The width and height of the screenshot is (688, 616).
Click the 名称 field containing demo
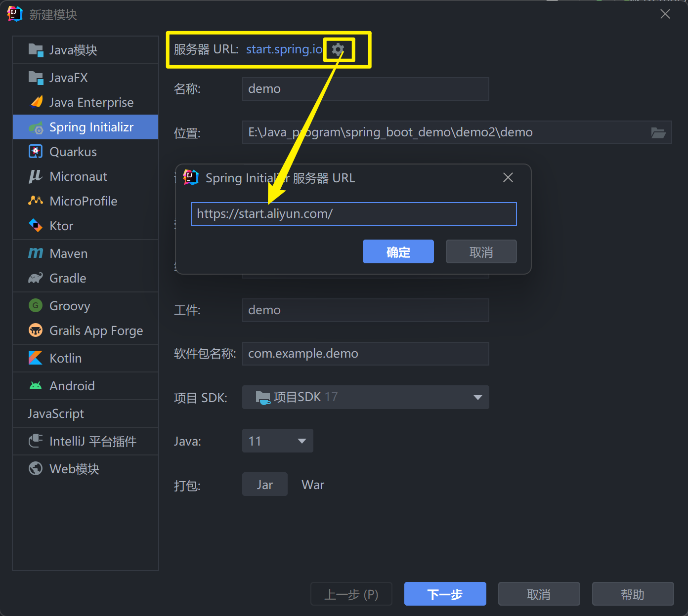365,89
